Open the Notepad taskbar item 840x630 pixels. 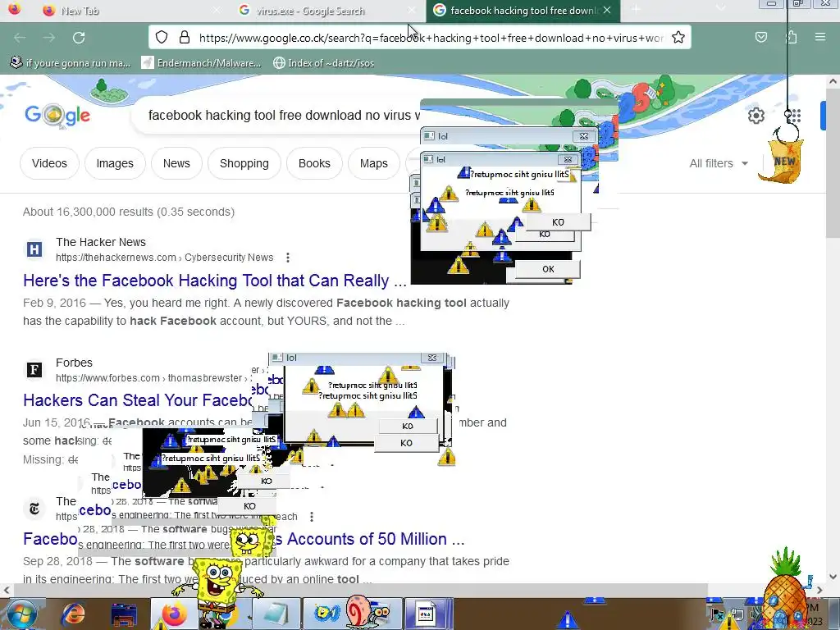pos(276,614)
